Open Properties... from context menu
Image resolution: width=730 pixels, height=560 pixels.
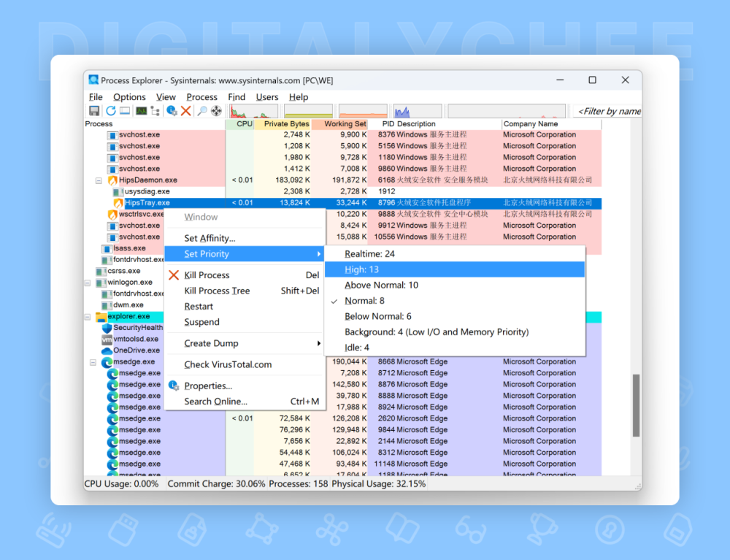pos(245,386)
